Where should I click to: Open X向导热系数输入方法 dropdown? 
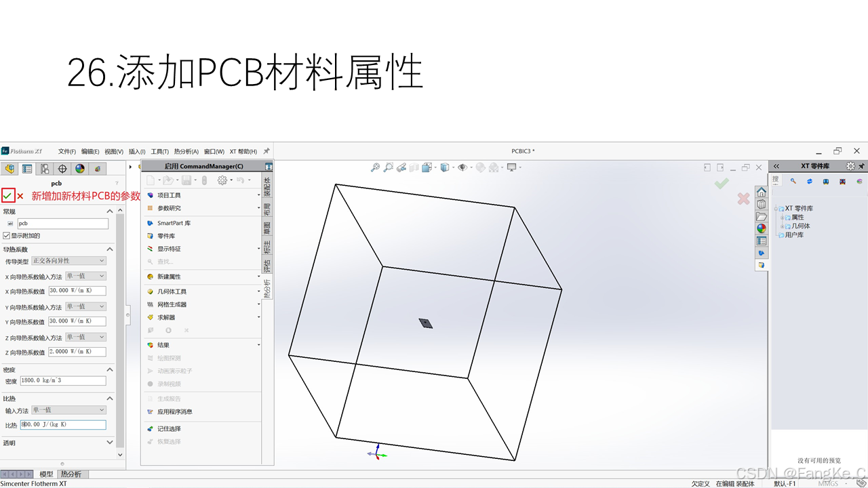point(85,276)
